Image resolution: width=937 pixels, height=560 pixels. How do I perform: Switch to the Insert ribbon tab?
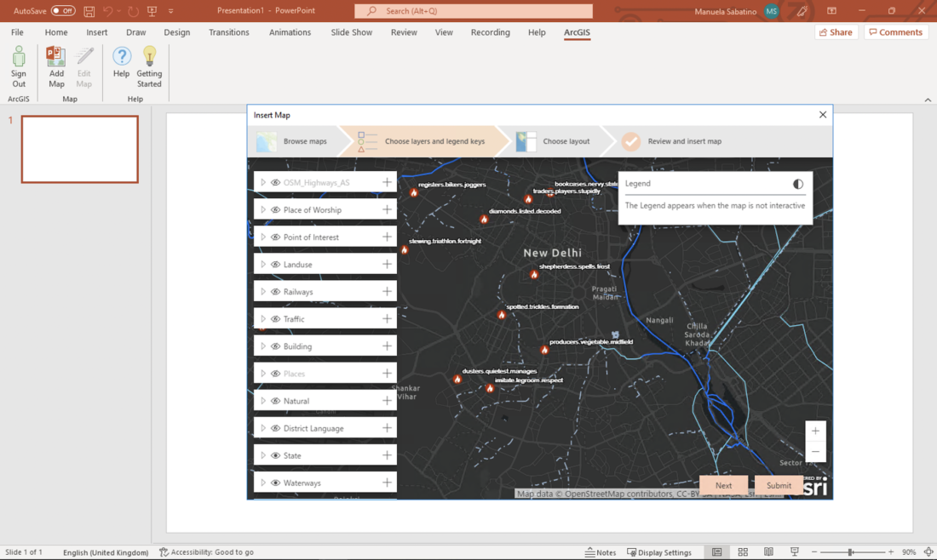(97, 32)
